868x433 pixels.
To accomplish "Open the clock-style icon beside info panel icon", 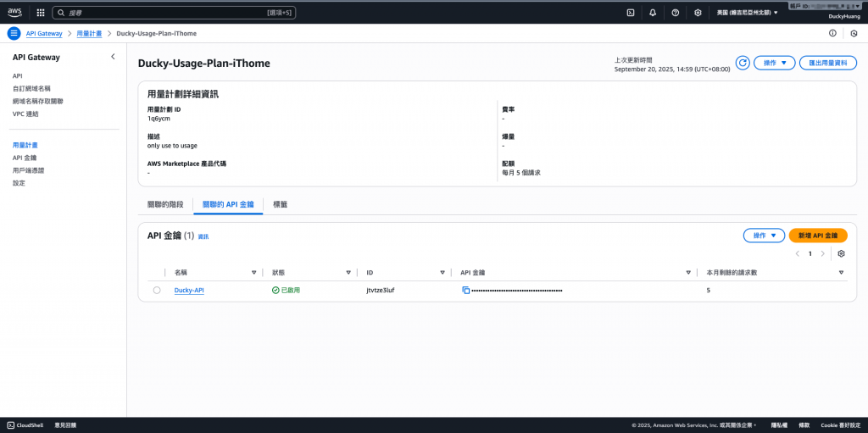I will pos(854,33).
